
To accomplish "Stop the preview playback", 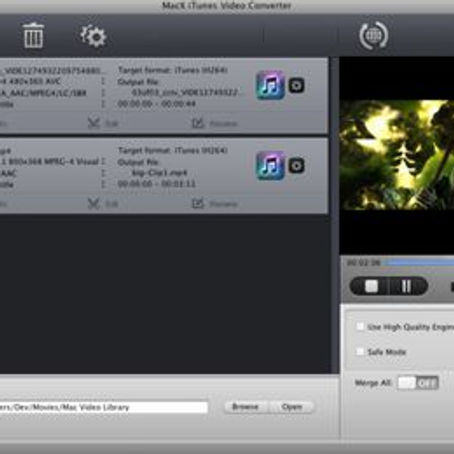I will pos(371,286).
